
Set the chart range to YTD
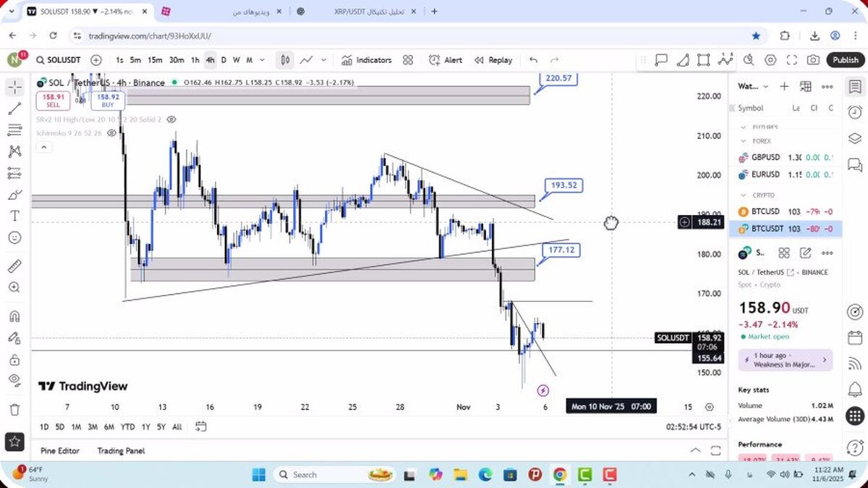pos(128,427)
